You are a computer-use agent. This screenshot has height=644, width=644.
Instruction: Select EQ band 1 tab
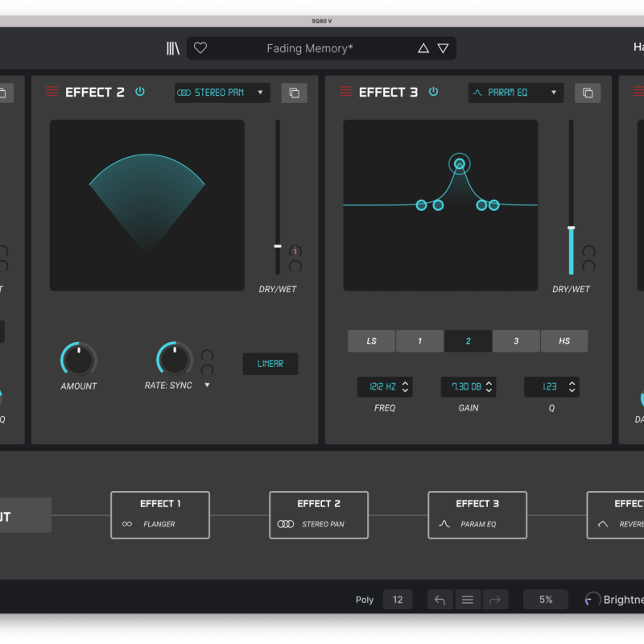click(x=419, y=341)
